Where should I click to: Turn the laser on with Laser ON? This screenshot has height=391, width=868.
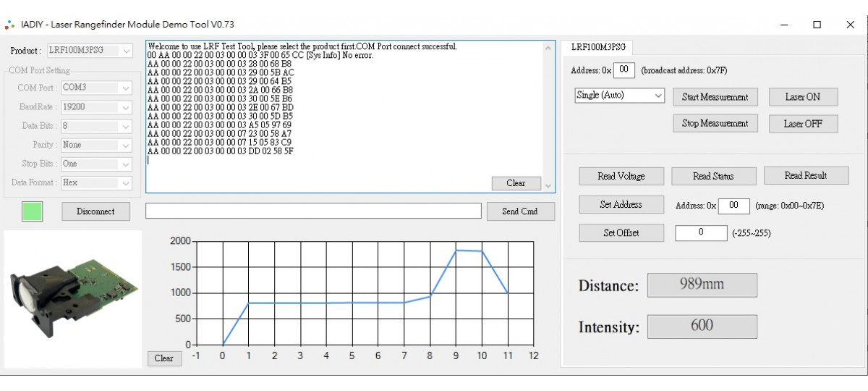pyautogui.click(x=802, y=97)
